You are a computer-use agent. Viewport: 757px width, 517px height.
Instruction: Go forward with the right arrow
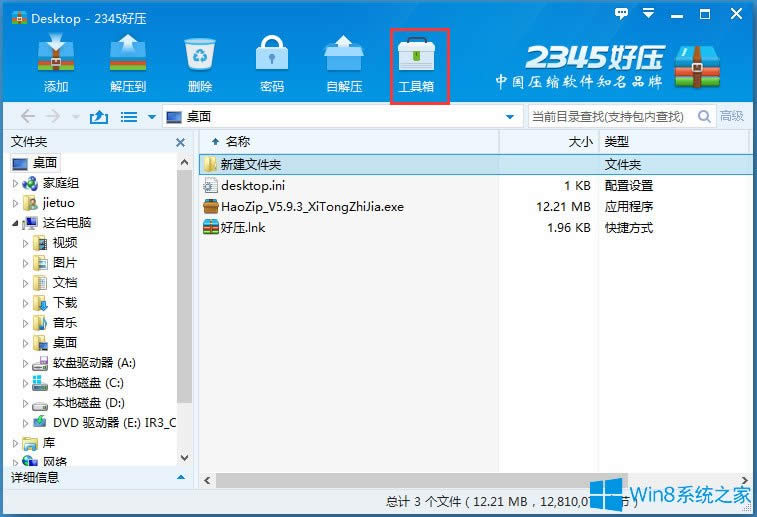pyautogui.click(x=53, y=116)
